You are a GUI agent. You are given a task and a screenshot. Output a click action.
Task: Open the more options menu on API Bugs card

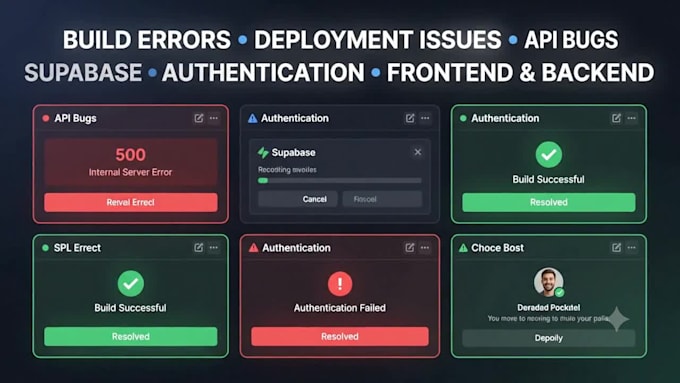[x=214, y=118]
